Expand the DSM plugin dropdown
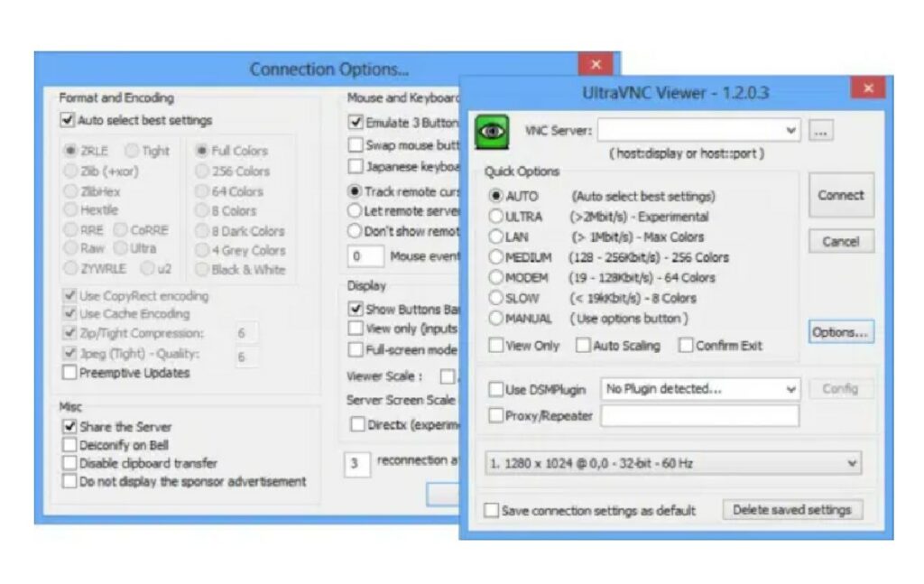The image size is (924, 584). coord(791,390)
